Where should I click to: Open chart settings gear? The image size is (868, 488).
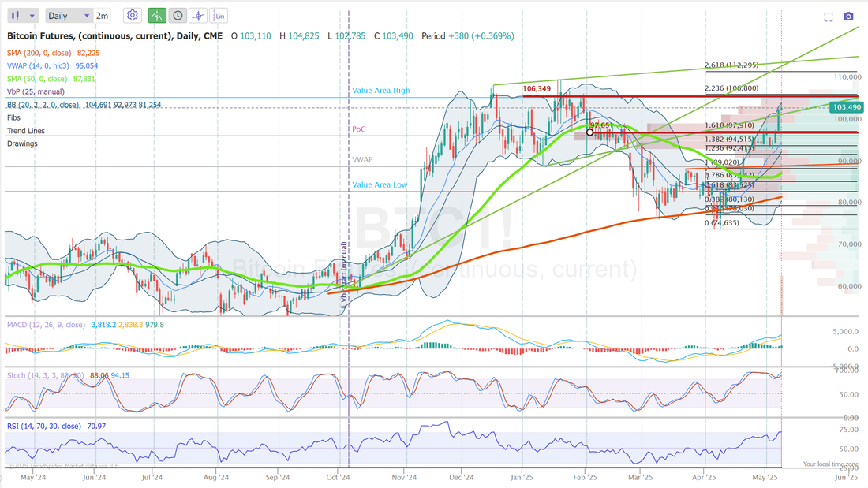click(133, 16)
